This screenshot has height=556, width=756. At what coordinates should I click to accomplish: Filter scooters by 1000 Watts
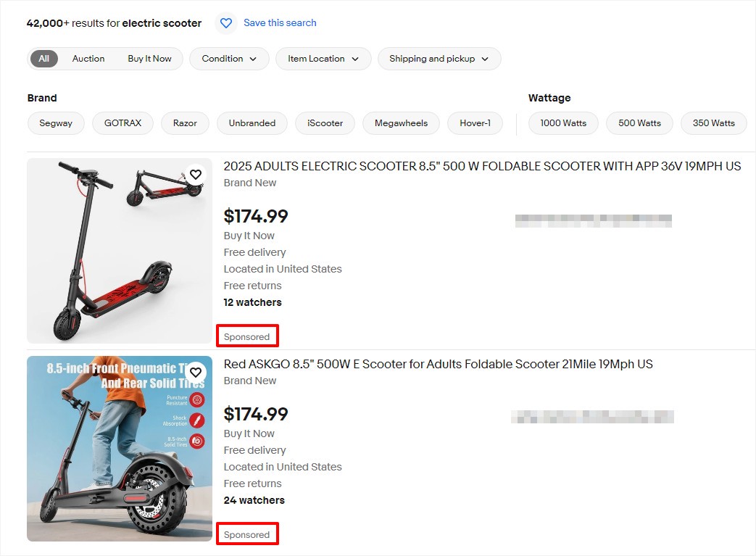click(563, 123)
